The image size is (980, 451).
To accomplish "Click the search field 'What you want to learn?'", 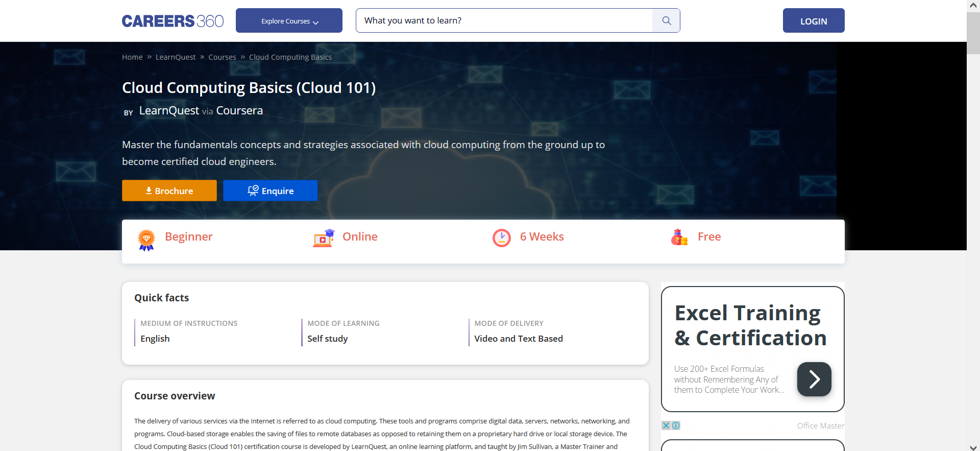I will (x=504, y=20).
